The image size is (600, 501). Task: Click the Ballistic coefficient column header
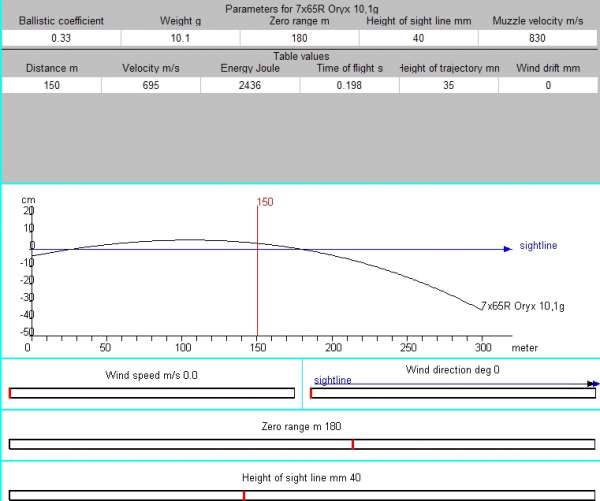click(x=60, y=20)
